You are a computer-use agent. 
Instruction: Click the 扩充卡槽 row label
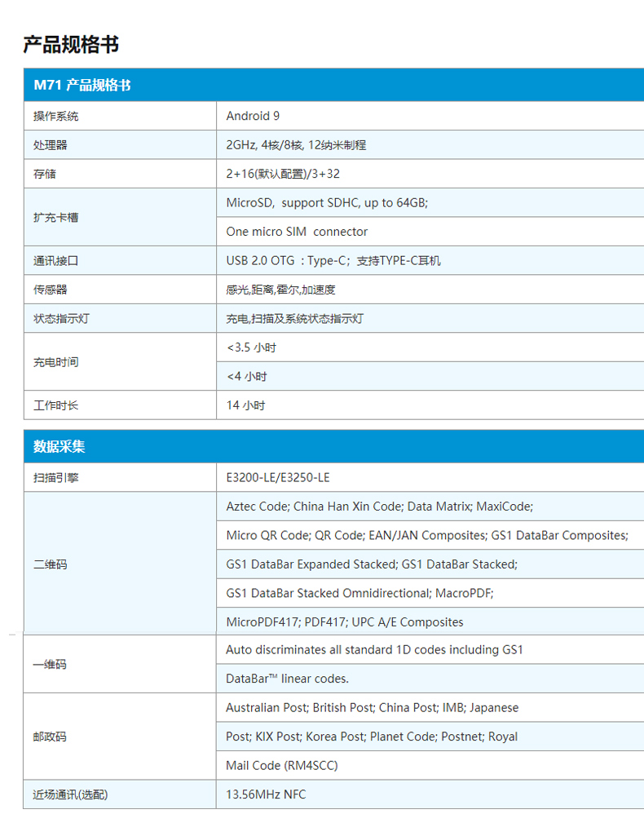click(x=56, y=217)
